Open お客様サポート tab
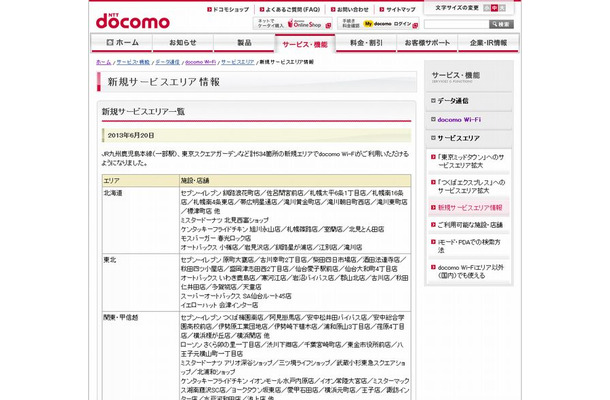Screen dimensions: 610x400 tap(427, 43)
